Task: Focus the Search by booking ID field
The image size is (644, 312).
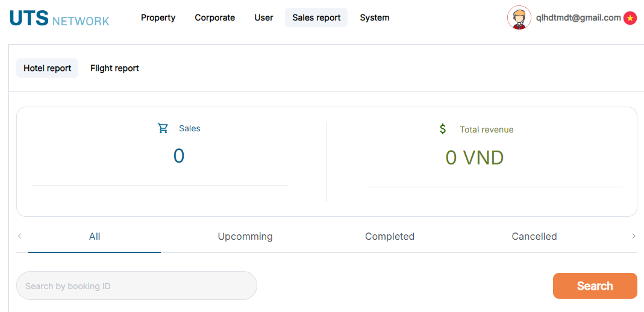Action: pyautogui.click(x=137, y=285)
